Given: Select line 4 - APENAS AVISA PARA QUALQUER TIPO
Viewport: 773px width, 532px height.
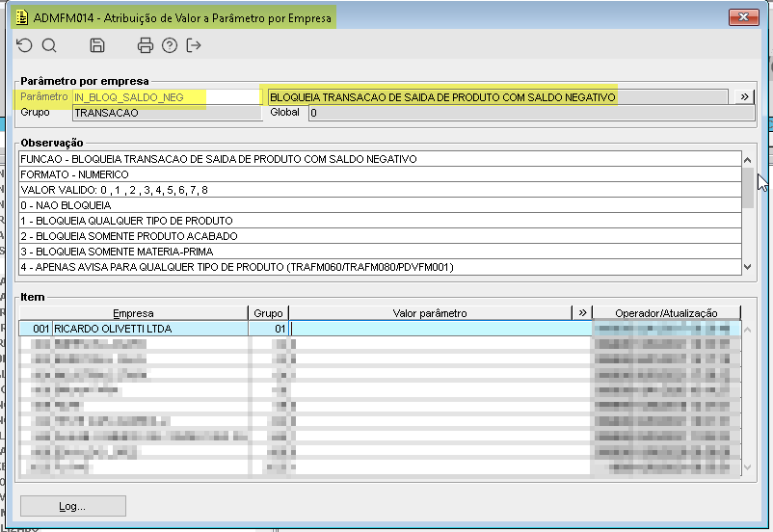Looking at the screenshot, I should click(380, 267).
